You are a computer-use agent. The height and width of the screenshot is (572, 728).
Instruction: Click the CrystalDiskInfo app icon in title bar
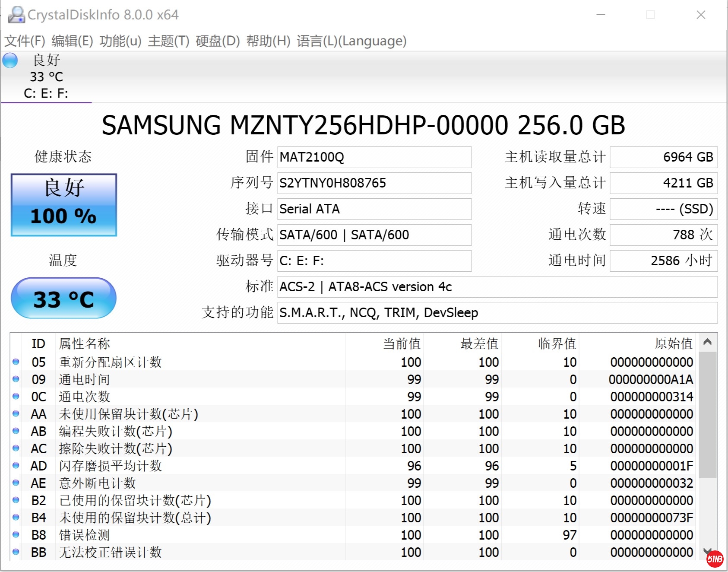pos(16,15)
